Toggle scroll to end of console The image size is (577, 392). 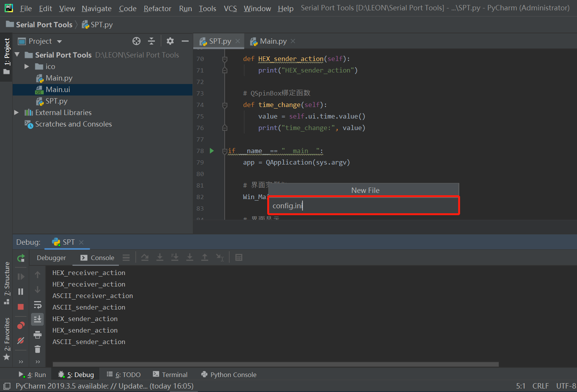(x=38, y=319)
